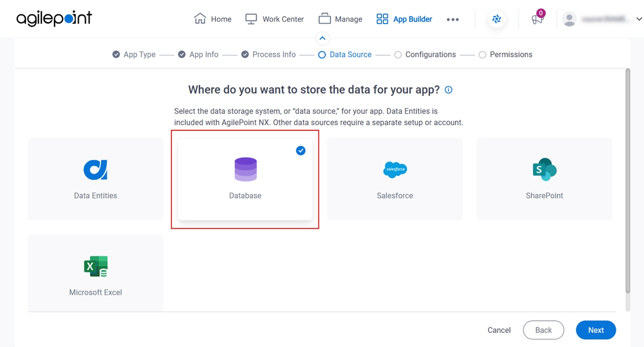Click the Work Center monitor icon

251,19
